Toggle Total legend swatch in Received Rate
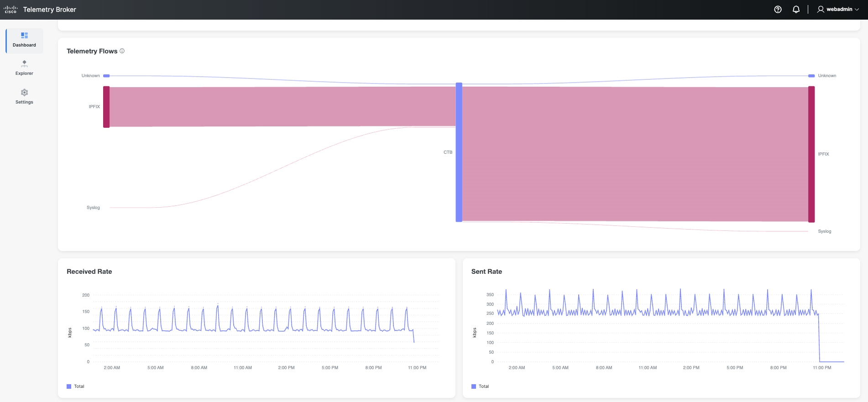 tap(69, 386)
